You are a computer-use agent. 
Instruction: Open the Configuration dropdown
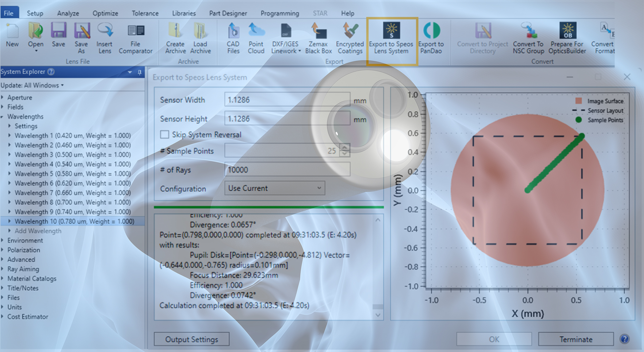click(320, 188)
